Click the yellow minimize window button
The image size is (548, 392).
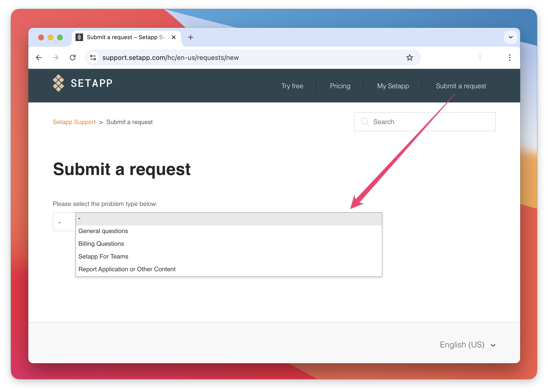point(51,38)
